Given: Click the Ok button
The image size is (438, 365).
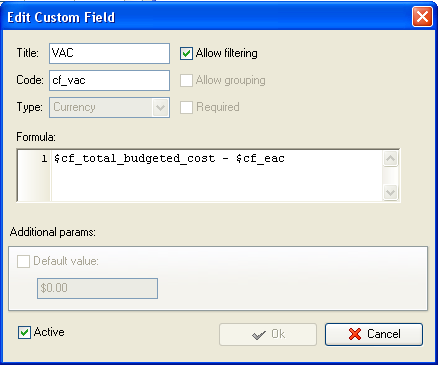Looking at the screenshot, I should (x=268, y=334).
